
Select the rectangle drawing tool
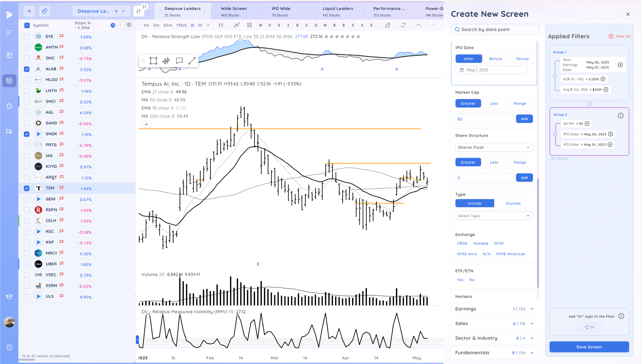[153, 61]
